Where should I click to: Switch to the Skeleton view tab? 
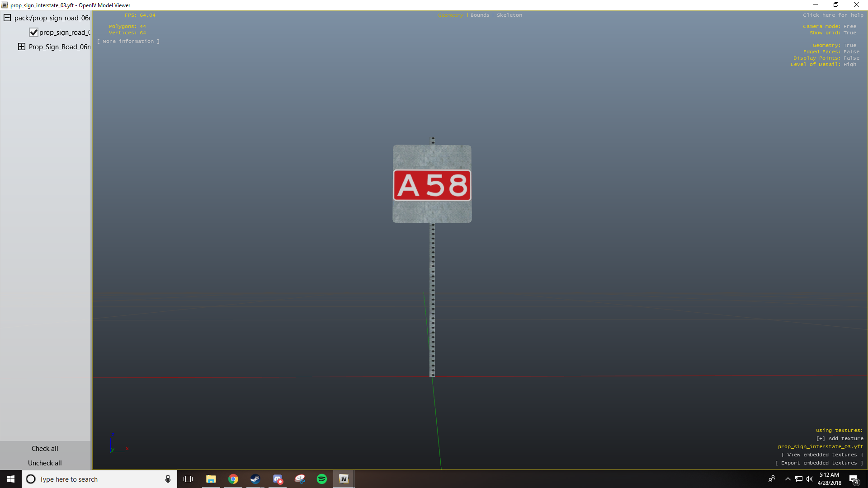pyautogui.click(x=509, y=15)
